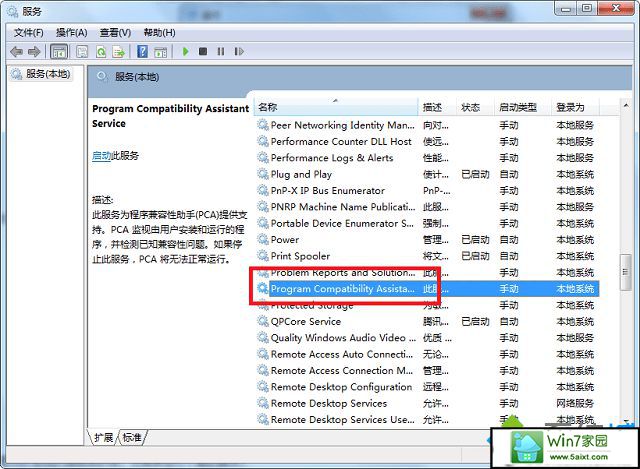Select Remote Desktop Services UserMode row
Viewport: 640px width, 469px height.
(427, 420)
